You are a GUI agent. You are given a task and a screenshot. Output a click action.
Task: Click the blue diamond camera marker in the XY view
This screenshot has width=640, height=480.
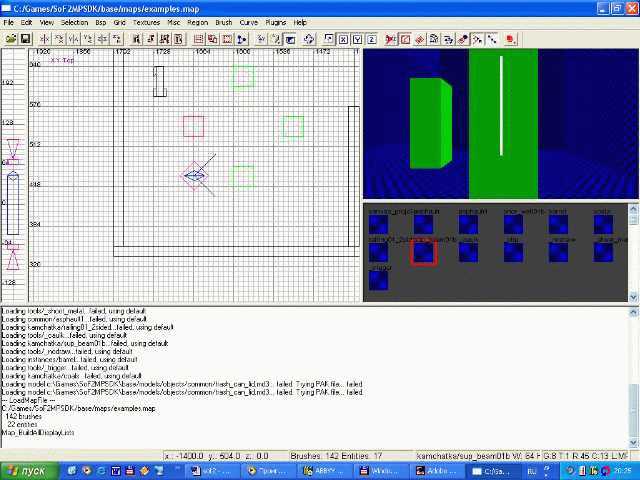point(194,176)
